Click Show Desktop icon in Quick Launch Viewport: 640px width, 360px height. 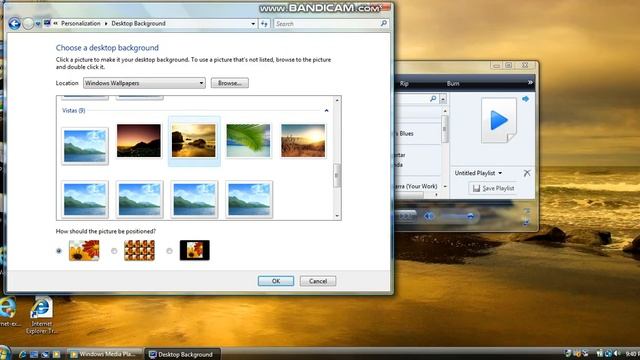pos(34,354)
